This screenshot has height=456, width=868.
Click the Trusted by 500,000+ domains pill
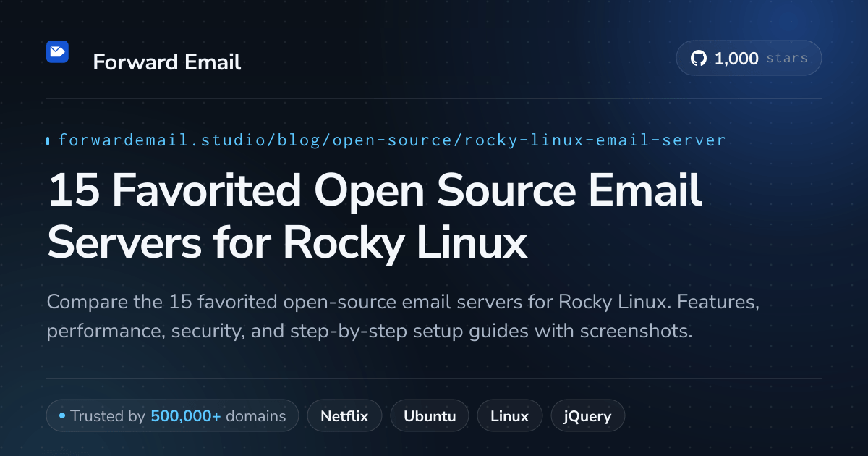tap(172, 416)
